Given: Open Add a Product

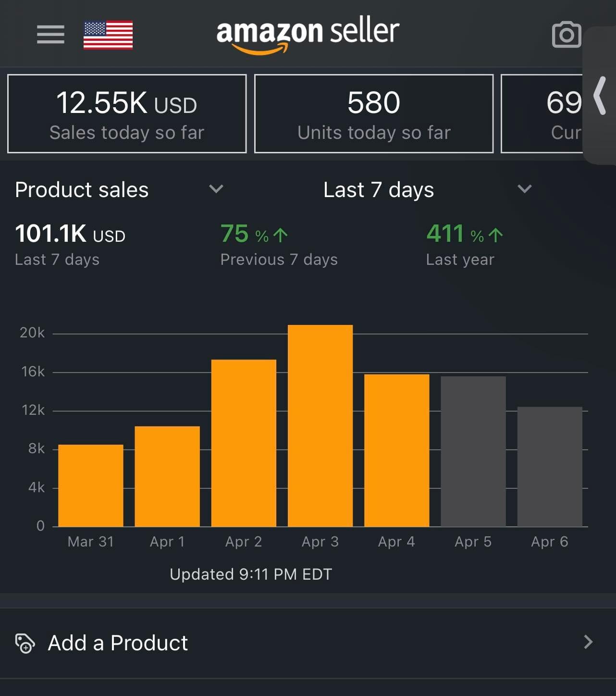Looking at the screenshot, I should (x=118, y=643).
